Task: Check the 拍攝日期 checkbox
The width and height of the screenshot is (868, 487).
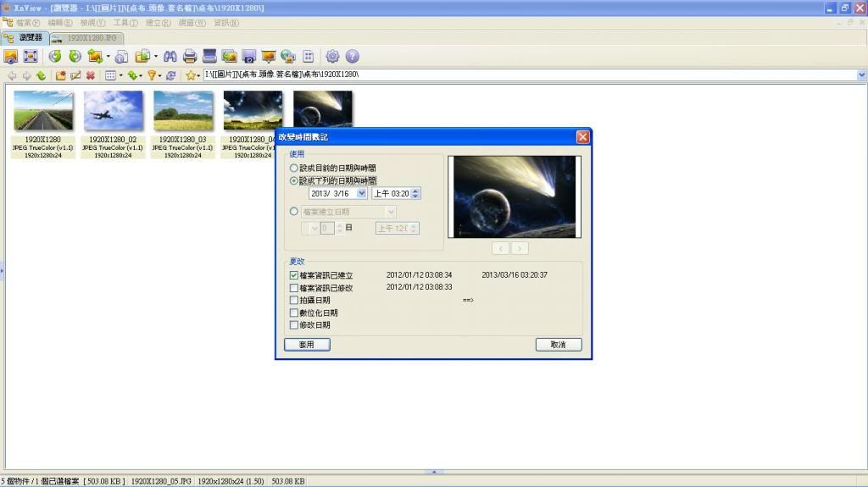Action: coord(294,300)
